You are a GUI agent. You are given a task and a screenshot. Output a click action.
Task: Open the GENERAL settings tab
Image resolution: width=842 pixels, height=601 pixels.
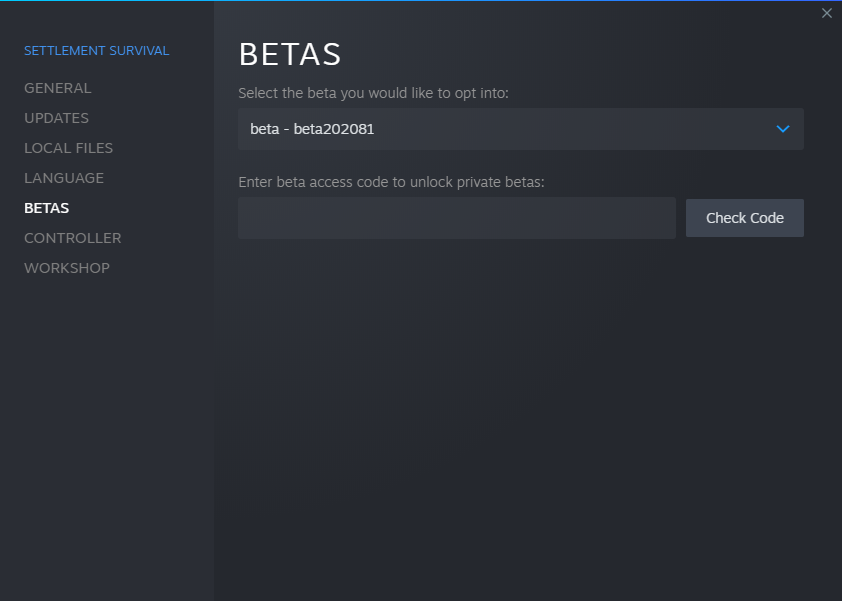(57, 88)
